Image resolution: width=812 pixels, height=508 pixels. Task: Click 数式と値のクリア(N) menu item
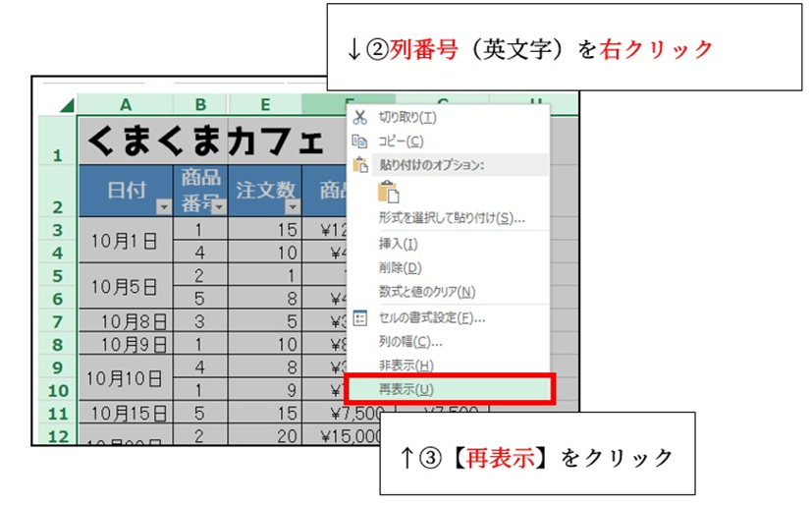tap(426, 292)
